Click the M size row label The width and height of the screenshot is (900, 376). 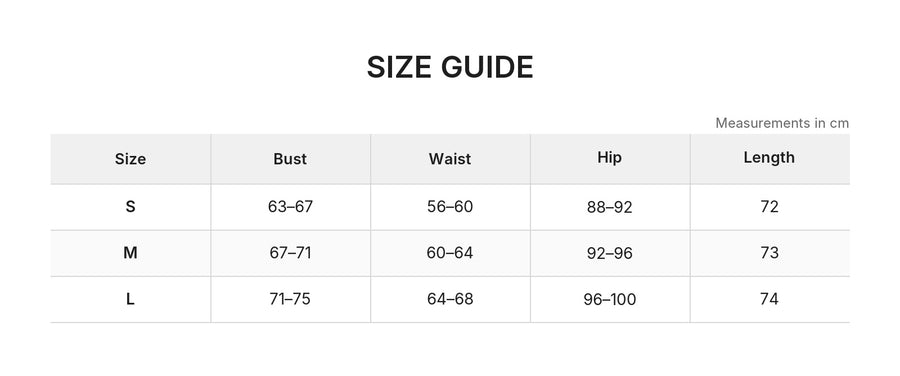(x=130, y=253)
